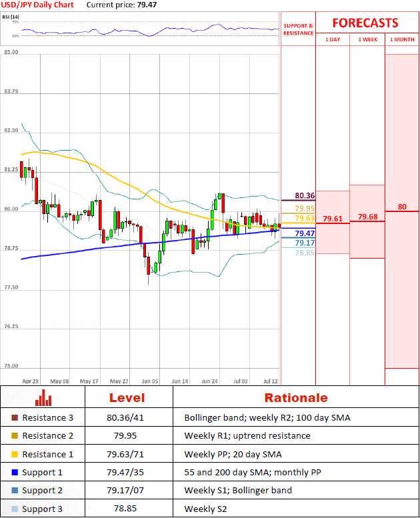Click the USD/JPY Daily Chart title

[37, 5]
